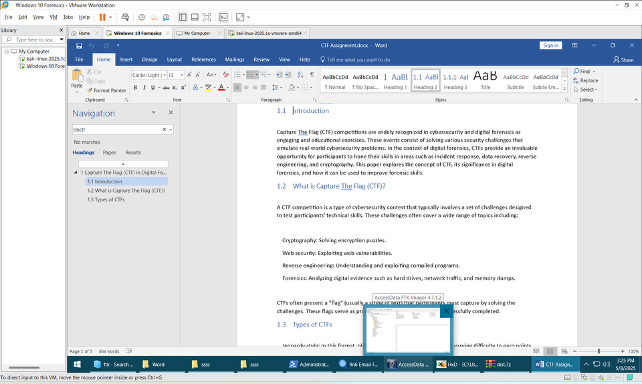The image size is (642, 384).
Task: Open VMware snapshot manager icon
Action: 166,17
